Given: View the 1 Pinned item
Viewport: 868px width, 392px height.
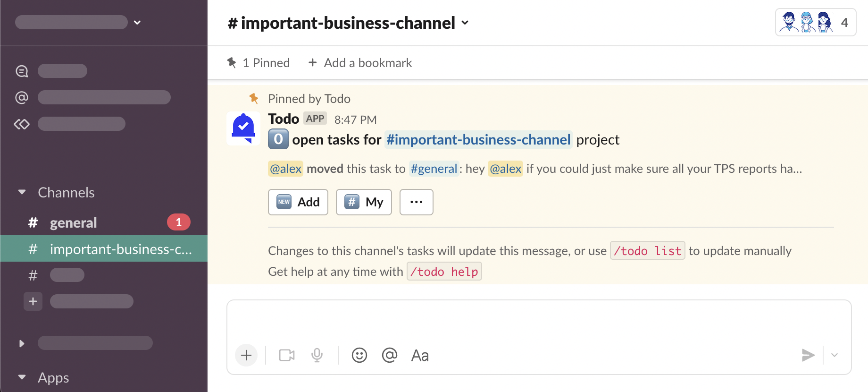Looking at the screenshot, I should point(259,63).
